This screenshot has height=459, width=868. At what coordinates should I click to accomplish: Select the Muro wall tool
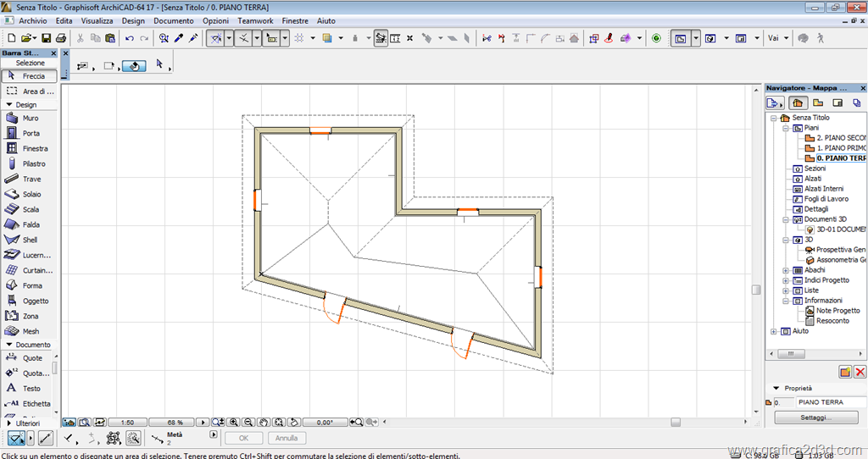pos(29,119)
